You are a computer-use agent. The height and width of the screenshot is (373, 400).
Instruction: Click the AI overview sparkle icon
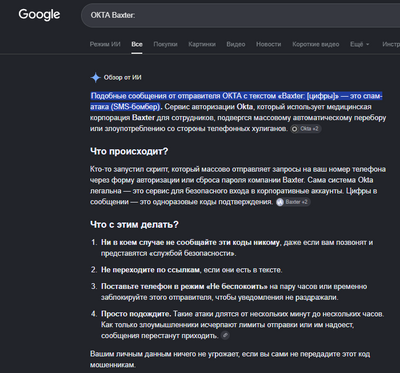click(96, 78)
